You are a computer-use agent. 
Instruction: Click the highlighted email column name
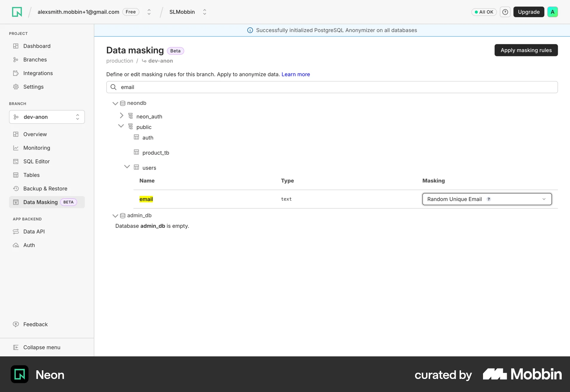(146, 199)
